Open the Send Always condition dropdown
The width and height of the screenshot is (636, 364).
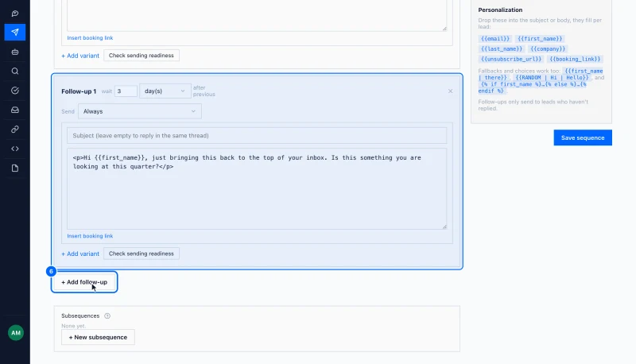click(x=140, y=111)
